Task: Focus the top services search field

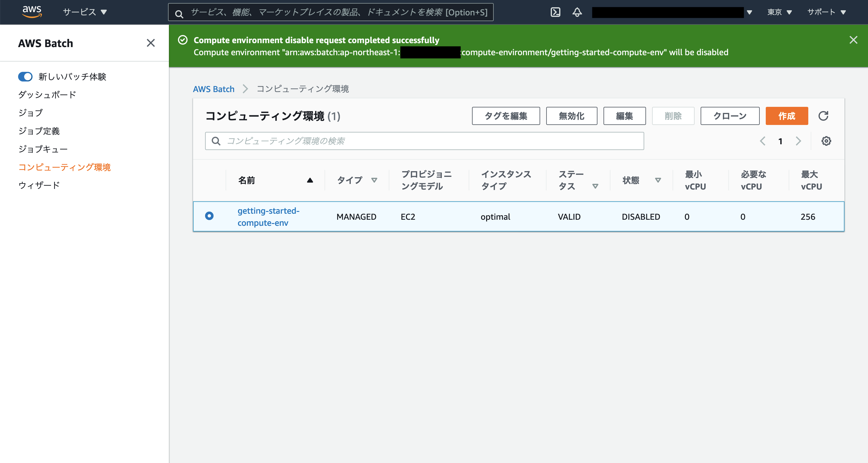Action: tap(331, 12)
